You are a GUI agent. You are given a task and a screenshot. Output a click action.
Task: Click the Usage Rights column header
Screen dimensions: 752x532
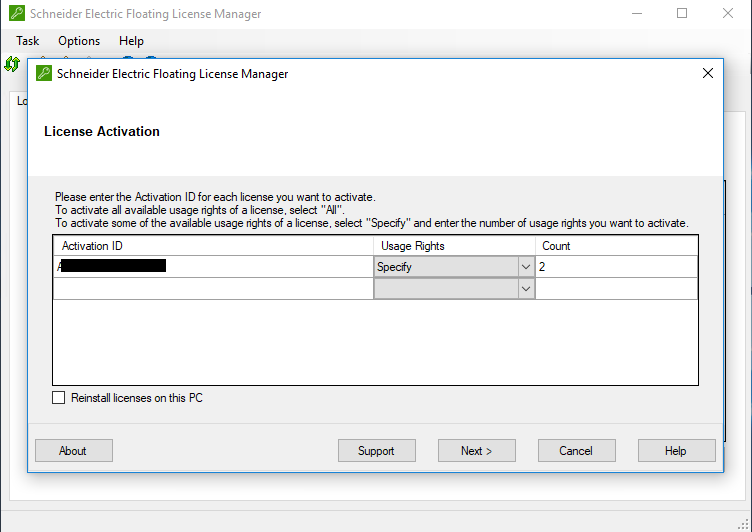click(x=454, y=246)
